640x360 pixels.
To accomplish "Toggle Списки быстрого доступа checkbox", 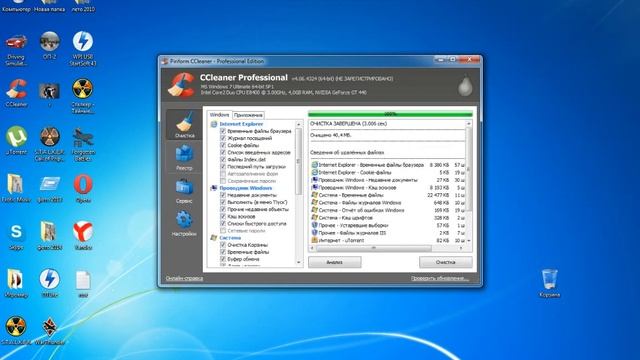I will [x=223, y=224].
